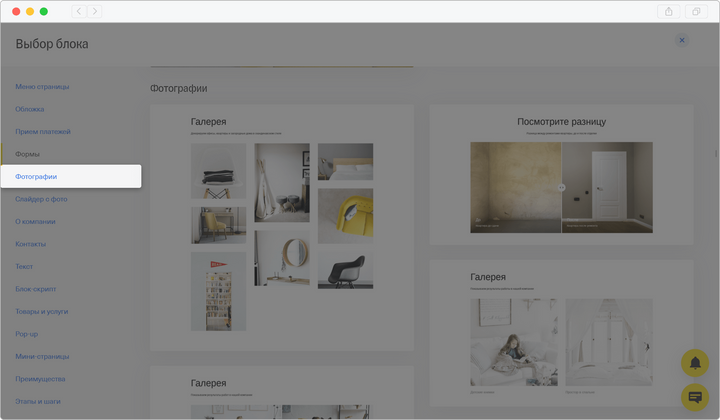Select the Контакты category
The image size is (720, 420).
click(x=31, y=244)
